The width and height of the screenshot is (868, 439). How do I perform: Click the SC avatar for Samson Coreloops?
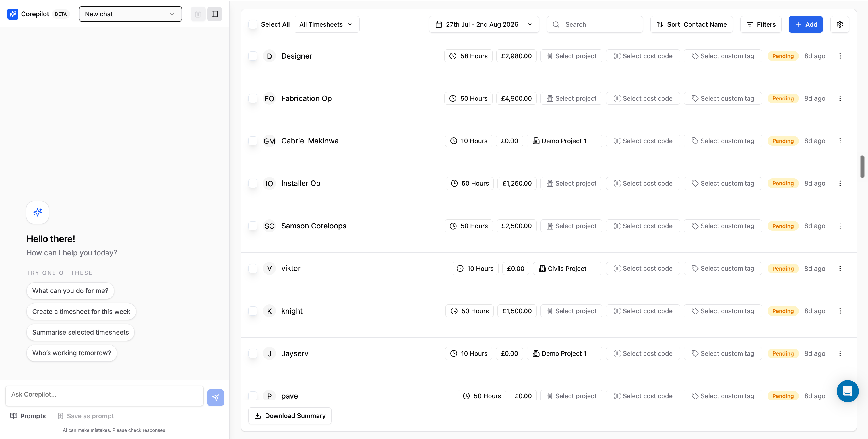point(269,226)
